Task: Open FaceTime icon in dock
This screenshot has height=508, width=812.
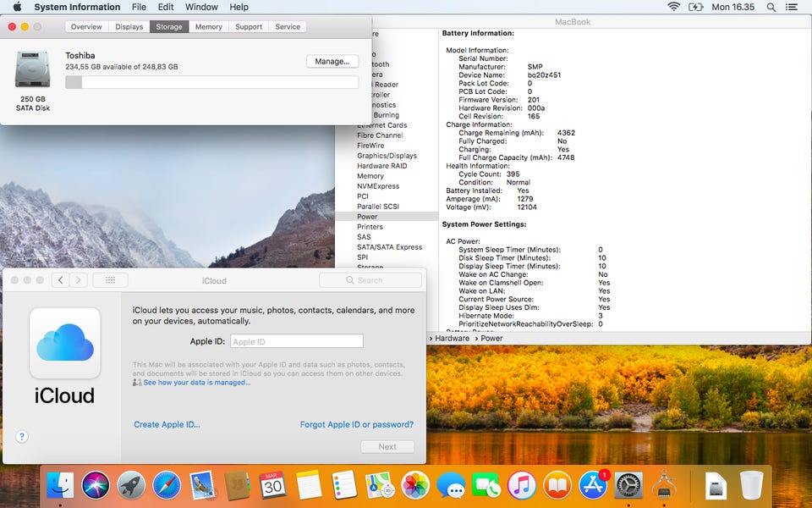Action: pyautogui.click(x=486, y=486)
